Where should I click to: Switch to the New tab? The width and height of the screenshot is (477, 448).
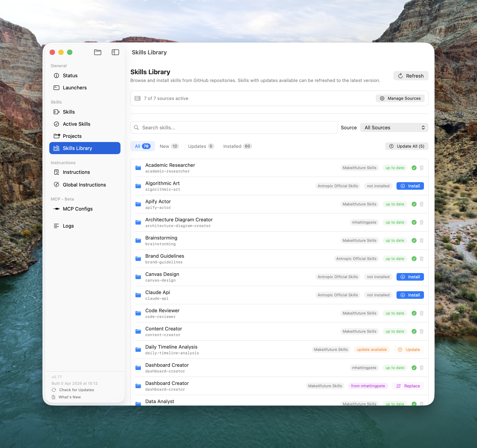click(169, 146)
